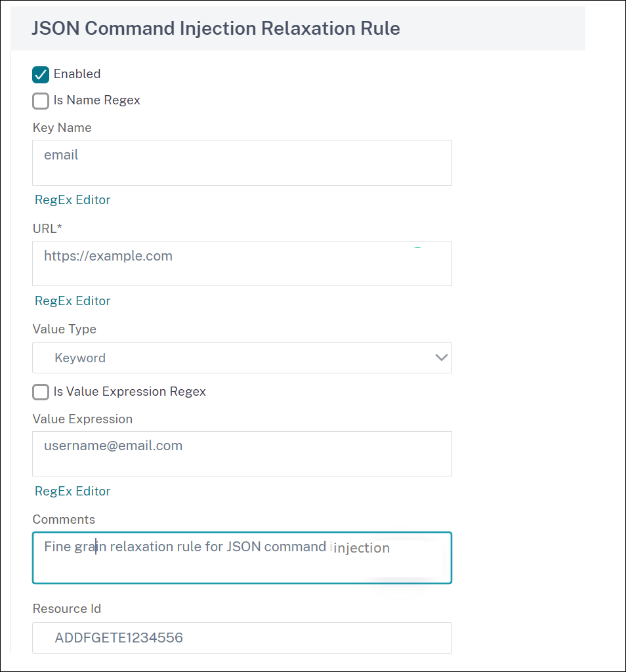The image size is (626, 672).
Task: Click the Value Expression text box
Action: [242, 454]
